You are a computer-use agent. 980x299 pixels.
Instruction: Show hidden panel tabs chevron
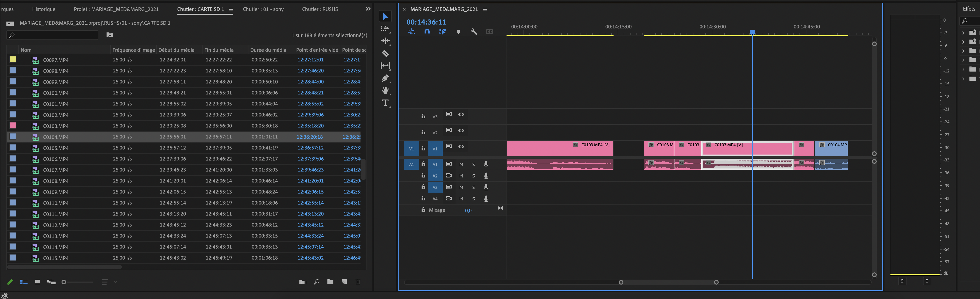pyautogui.click(x=368, y=9)
